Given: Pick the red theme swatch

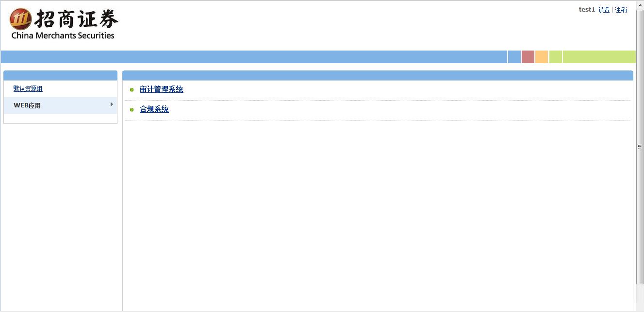Looking at the screenshot, I should click(x=528, y=57).
